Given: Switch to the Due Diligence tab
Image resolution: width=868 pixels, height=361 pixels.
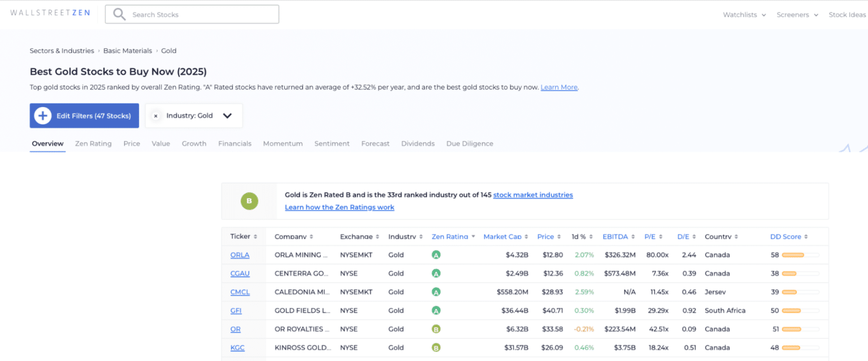Looking at the screenshot, I should [470, 144].
